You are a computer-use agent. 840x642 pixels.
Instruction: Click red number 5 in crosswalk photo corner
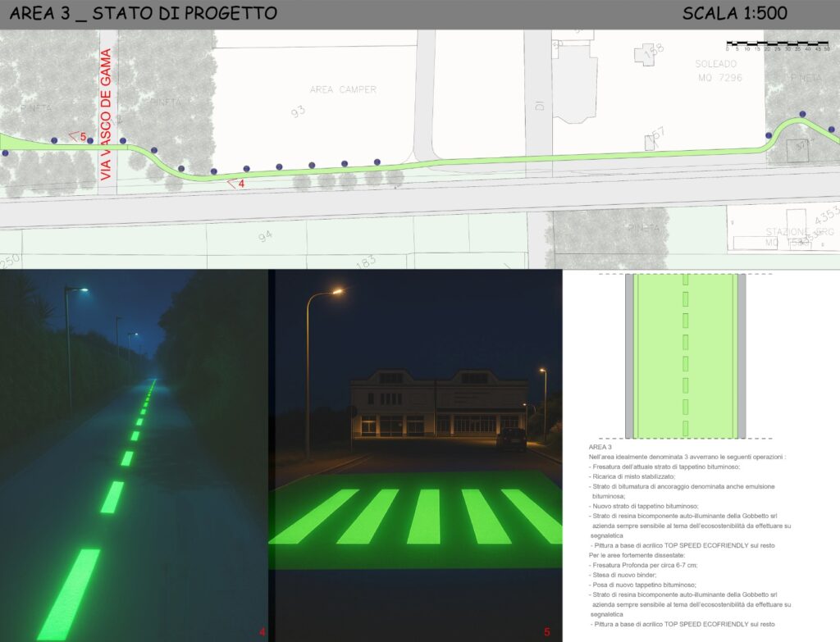pos(547,632)
